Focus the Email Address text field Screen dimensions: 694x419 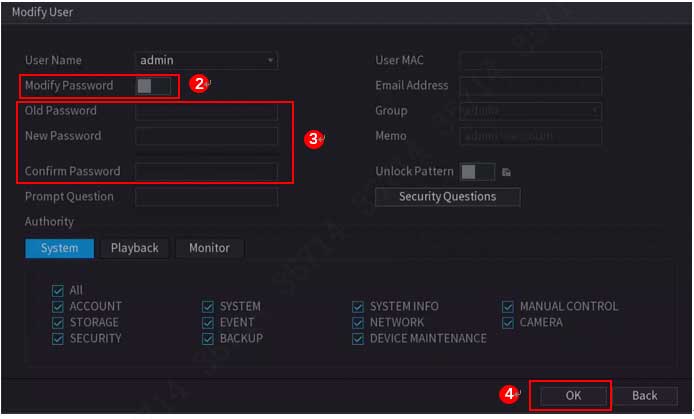click(530, 86)
